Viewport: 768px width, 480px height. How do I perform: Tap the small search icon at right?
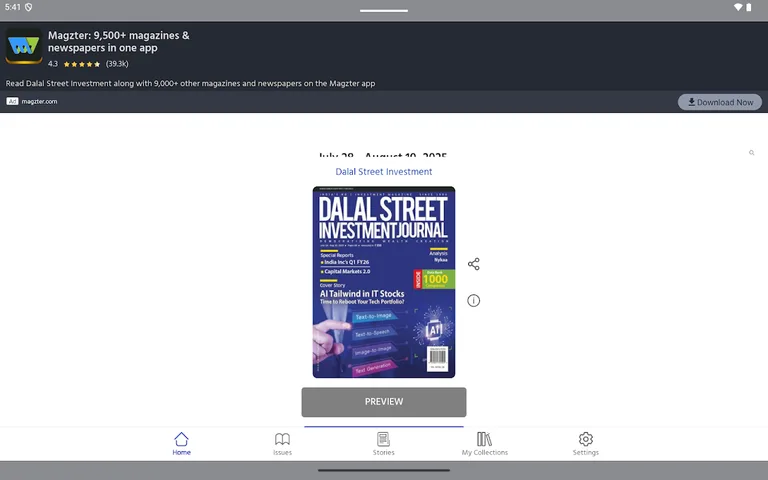751,153
